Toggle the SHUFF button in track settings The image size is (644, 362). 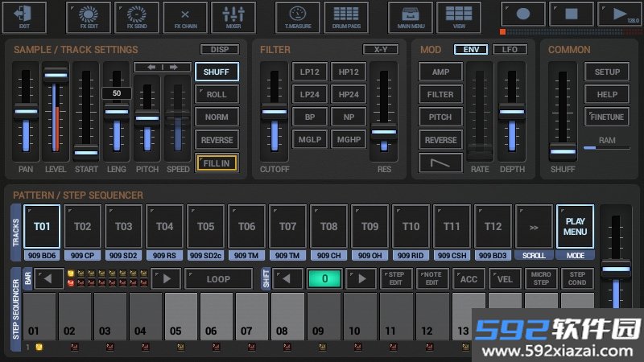coord(217,72)
